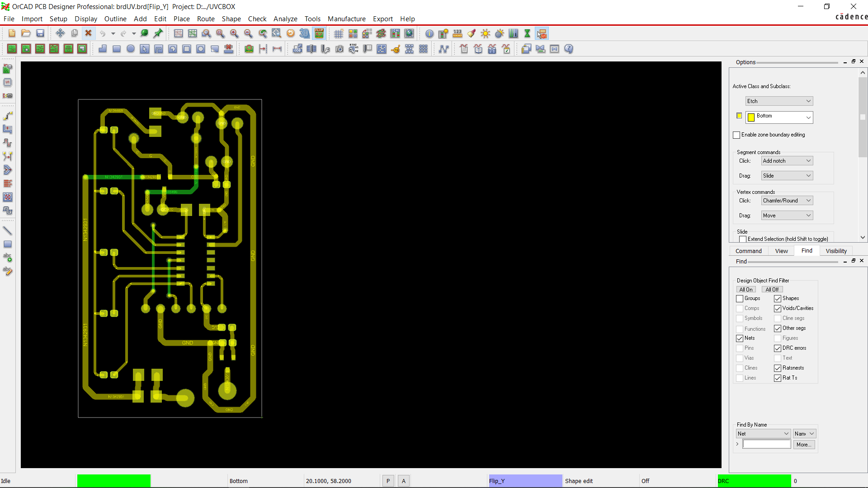Select the Color Dialog toolbar icon
The image size is (868, 488).
click(471, 33)
